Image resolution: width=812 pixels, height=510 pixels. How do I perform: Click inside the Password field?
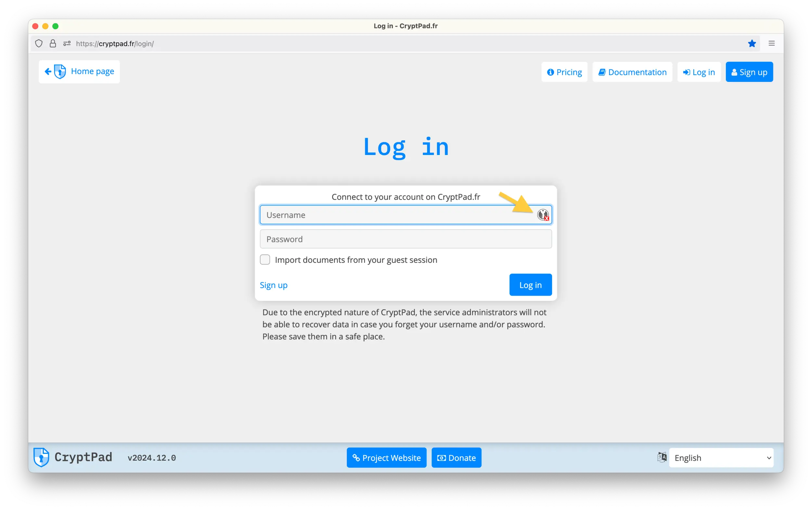405,239
